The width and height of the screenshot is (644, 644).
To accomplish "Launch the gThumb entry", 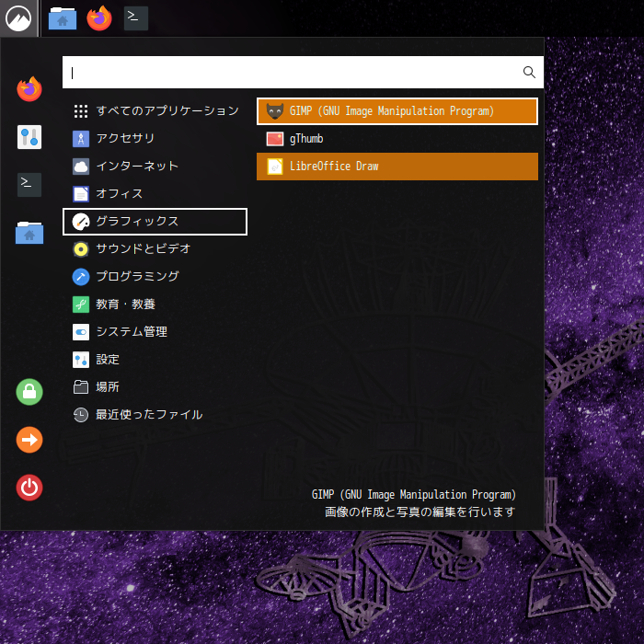I will click(397, 139).
